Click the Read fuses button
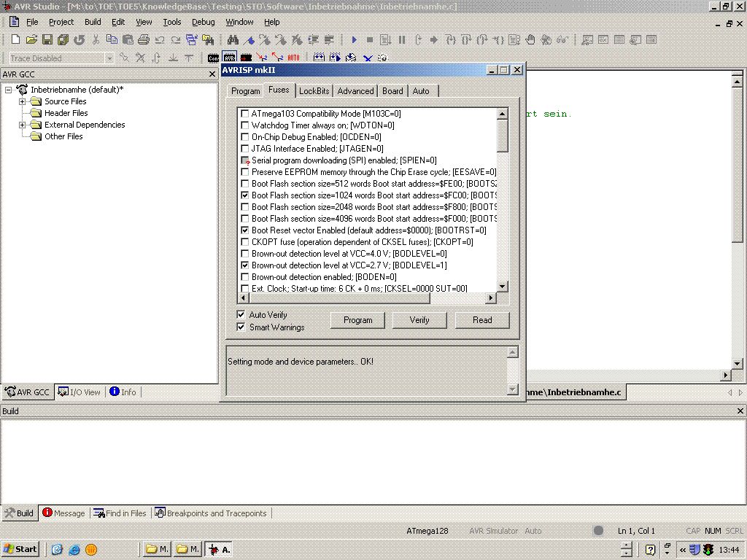The width and height of the screenshot is (747, 560). click(482, 320)
